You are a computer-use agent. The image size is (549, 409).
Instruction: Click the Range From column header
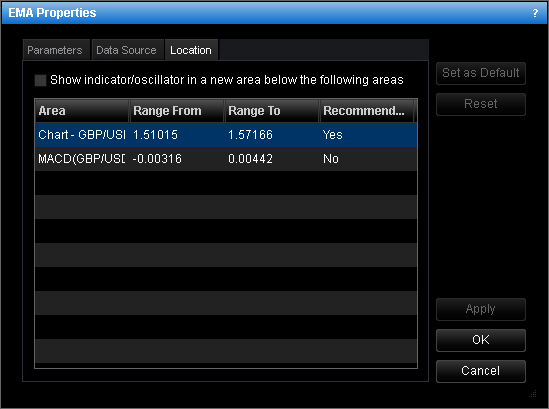click(177, 111)
